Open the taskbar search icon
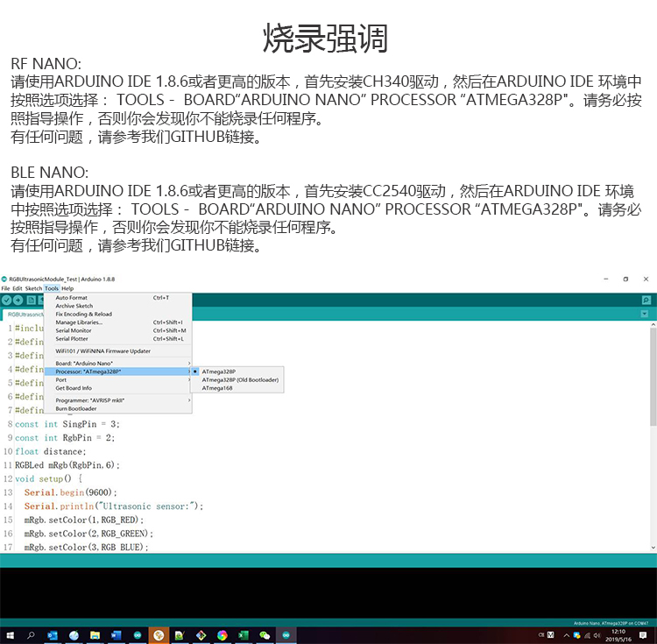Viewport: 657px width, 644px height. tap(31, 634)
